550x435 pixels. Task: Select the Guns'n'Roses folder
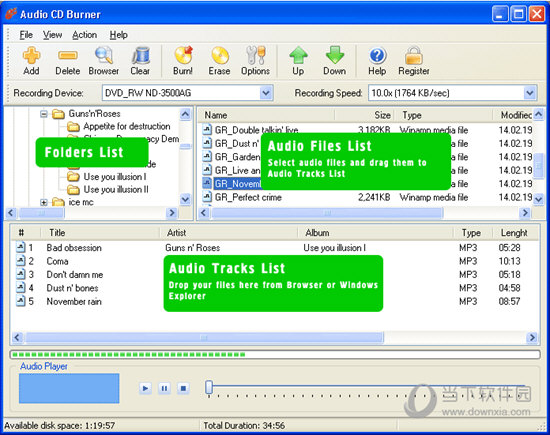pyautogui.click(x=94, y=114)
